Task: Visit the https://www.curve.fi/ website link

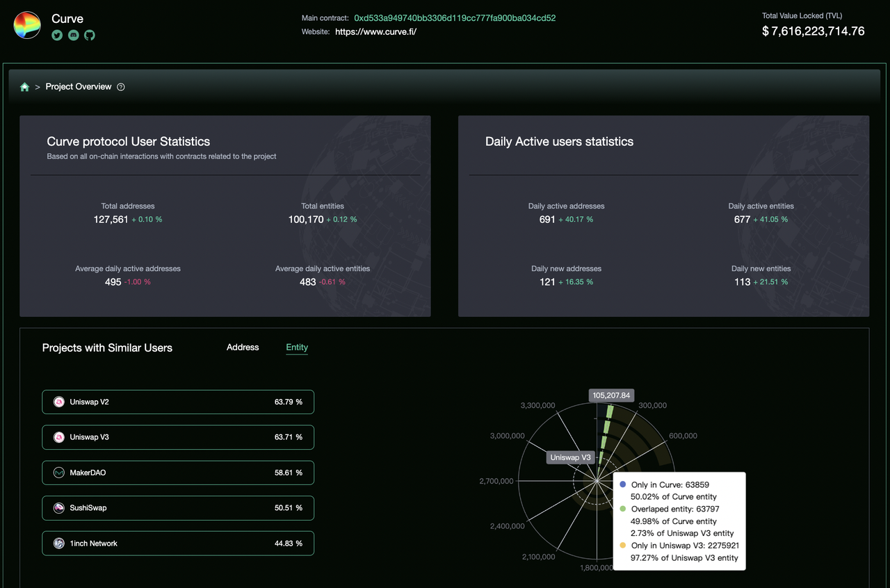Action: click(x=375, y=31)
